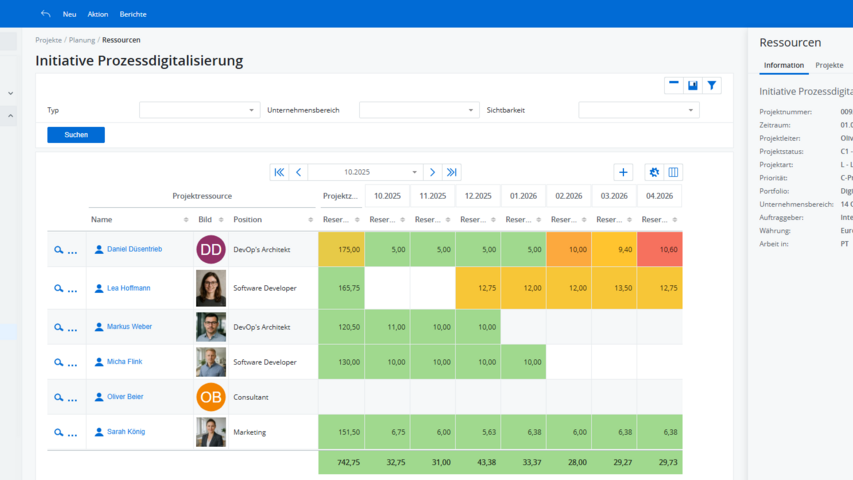Open Daniel Düsentrieb resource link

point(134,249)
